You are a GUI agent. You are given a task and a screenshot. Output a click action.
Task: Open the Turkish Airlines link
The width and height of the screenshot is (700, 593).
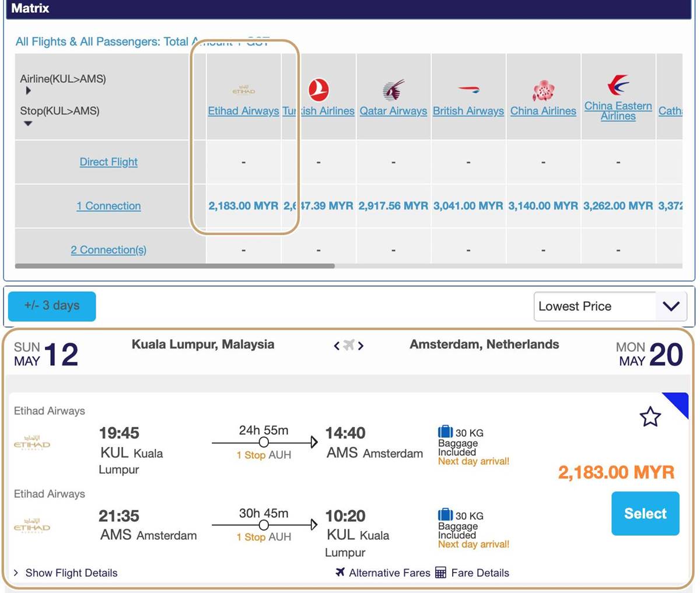click(x=318, y=111)
